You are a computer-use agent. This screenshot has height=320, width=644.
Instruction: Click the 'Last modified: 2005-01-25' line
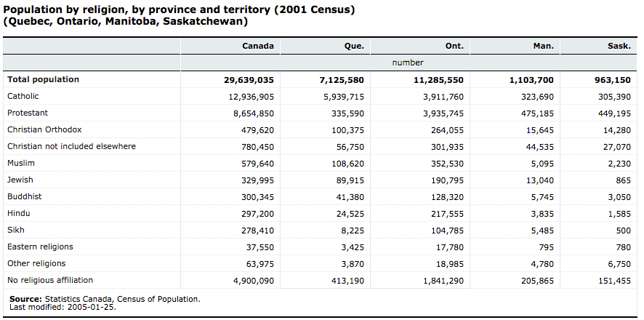(x=63, y=307)
